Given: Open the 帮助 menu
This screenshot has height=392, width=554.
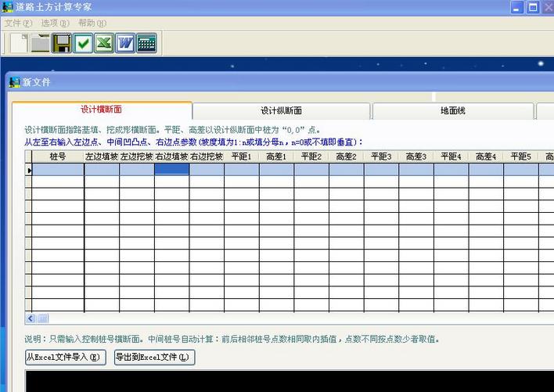Looking at the screenshot, I should coord(92,23).
